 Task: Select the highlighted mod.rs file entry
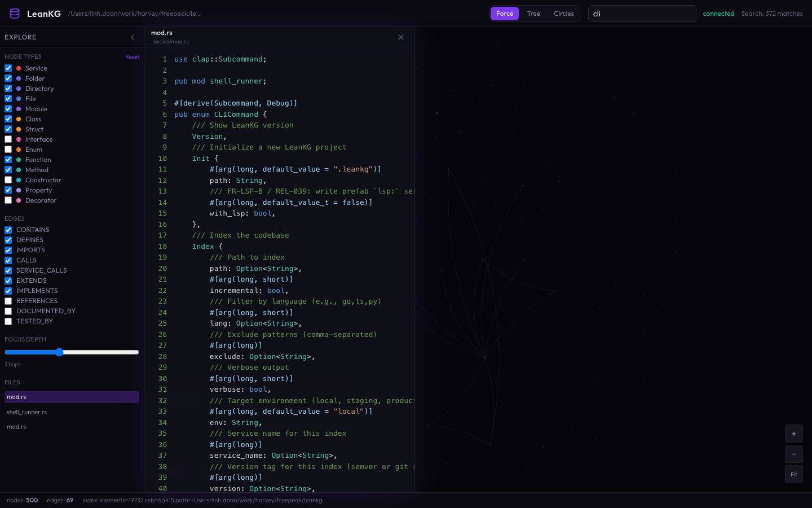pos(72,397)
